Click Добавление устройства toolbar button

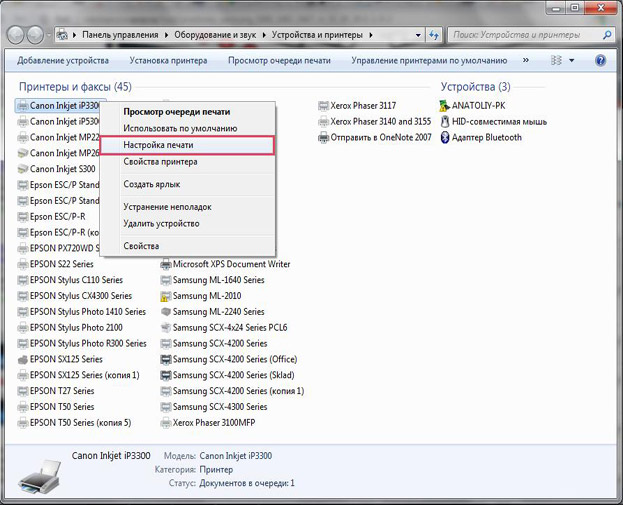pyautogui.click(x=63, y=60)
